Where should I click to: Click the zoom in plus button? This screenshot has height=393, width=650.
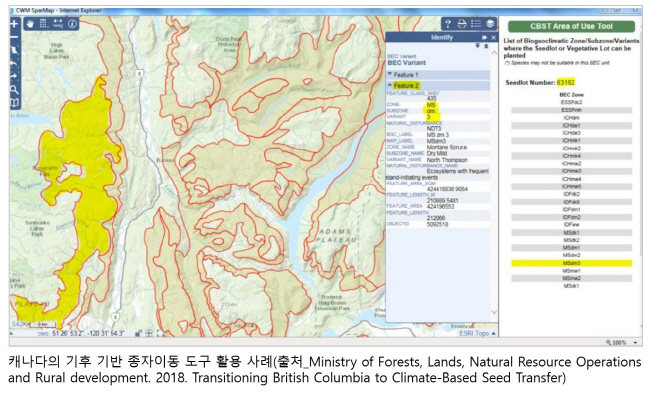coord(15,24)
